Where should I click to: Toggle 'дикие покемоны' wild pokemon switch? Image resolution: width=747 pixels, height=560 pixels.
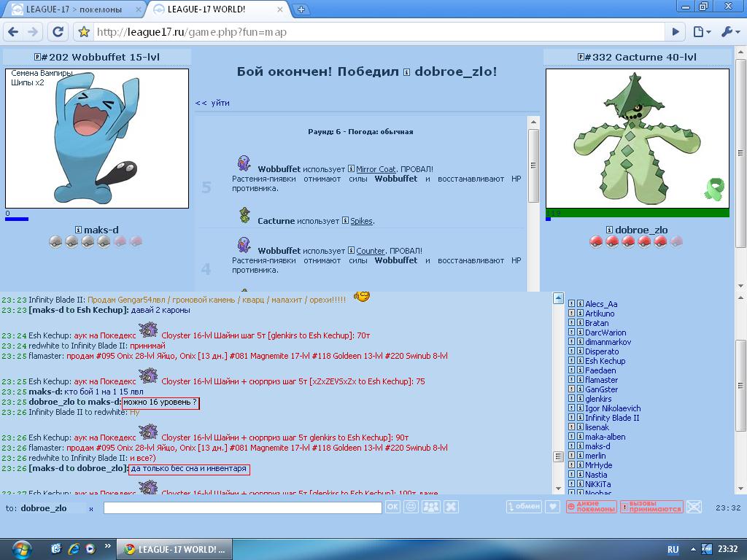(591, 507)
